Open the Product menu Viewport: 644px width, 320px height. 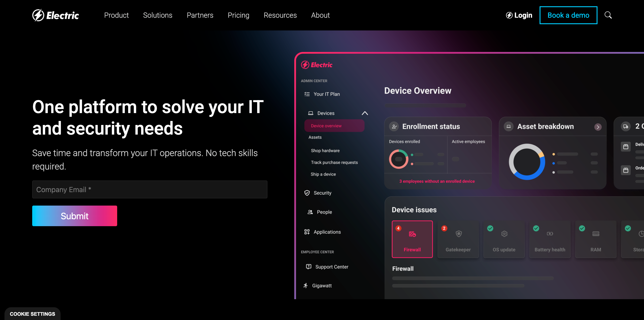click(116, 15)
